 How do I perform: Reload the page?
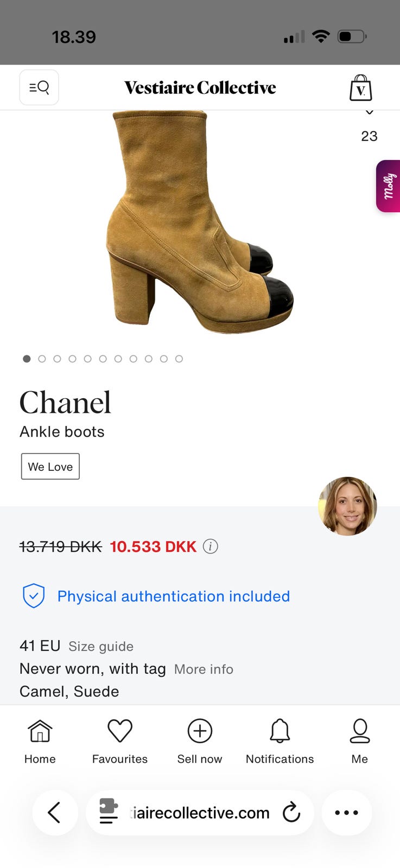coord(291,812)
